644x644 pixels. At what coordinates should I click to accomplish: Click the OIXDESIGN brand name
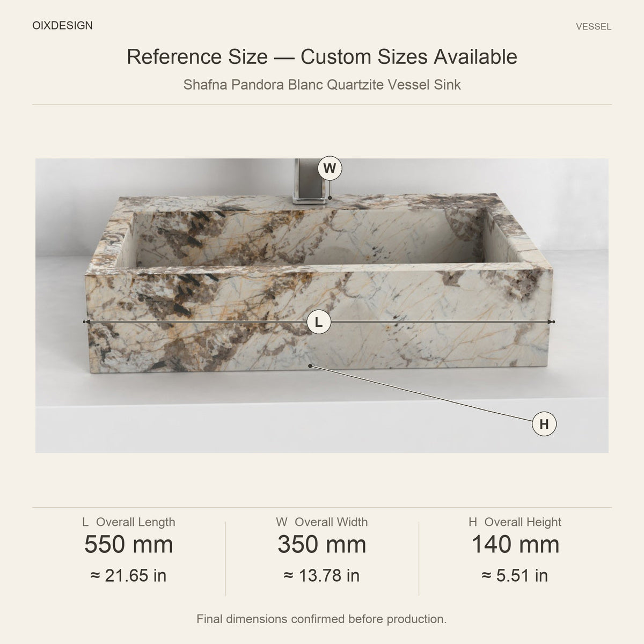pyautogui.click(x=62, y=26)
